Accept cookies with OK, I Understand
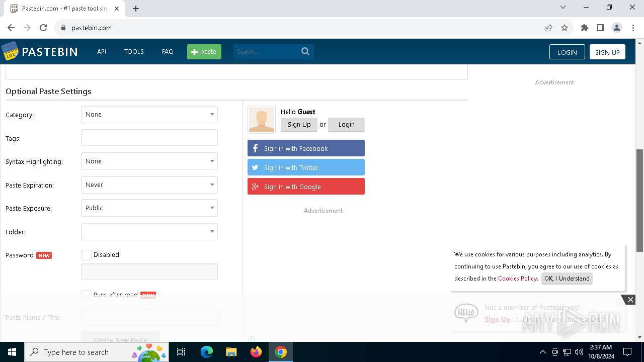The image size is (644, 362). point(567,279)
